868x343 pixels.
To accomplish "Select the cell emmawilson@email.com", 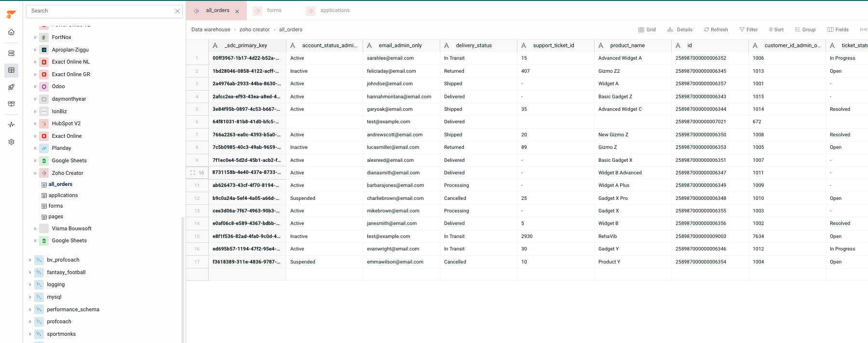I will tap(401, 262).
